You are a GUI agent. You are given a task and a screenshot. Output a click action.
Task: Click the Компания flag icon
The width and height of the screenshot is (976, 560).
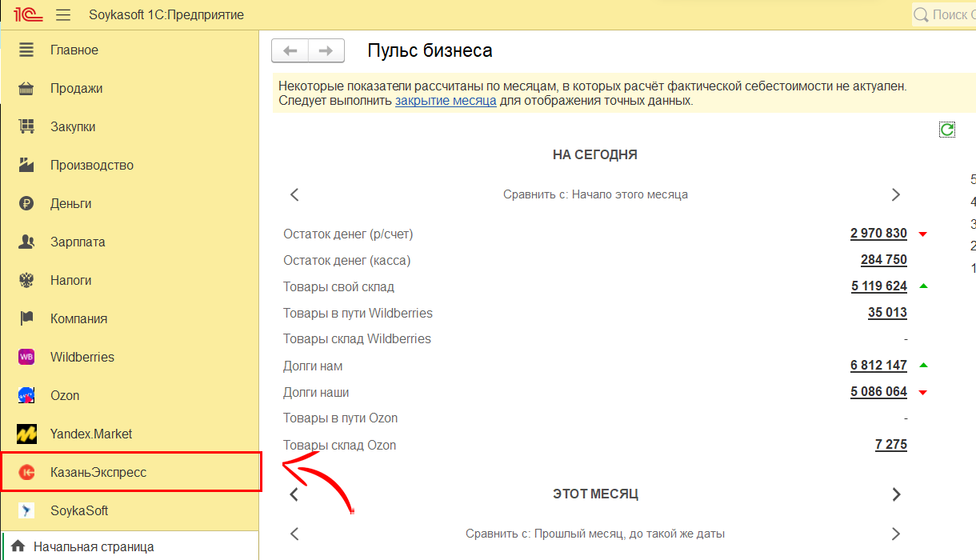pos(26,318)
